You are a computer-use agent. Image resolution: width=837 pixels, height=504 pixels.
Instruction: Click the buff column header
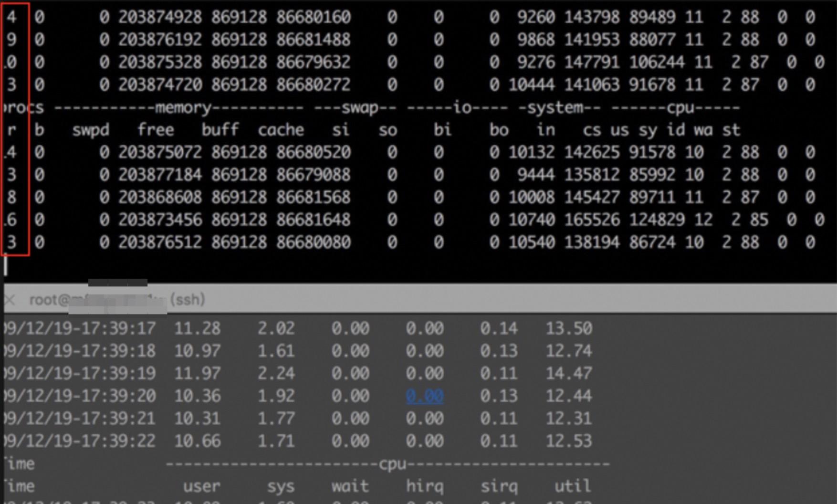222,129
